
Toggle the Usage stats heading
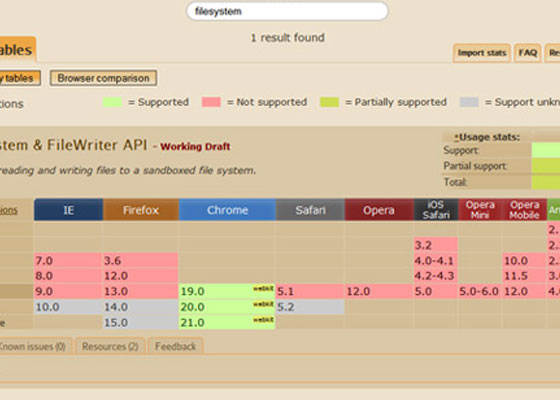(487, 137)
